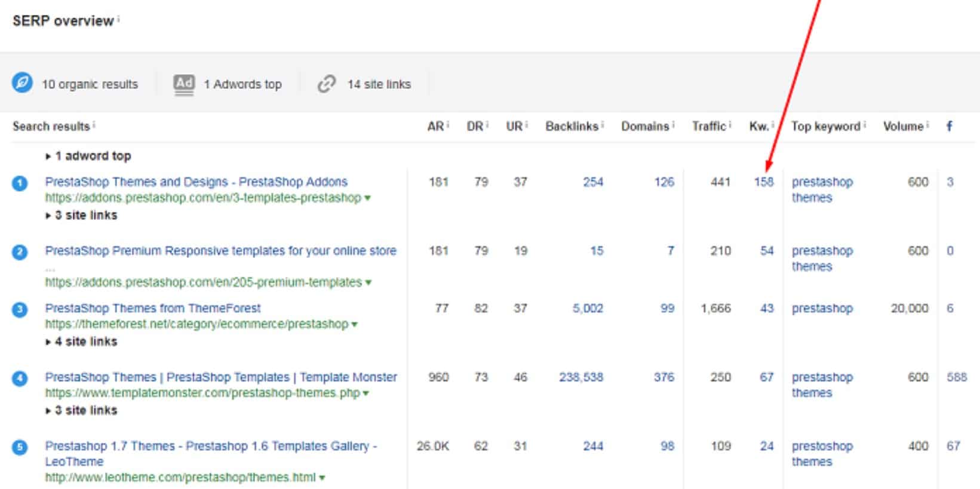This screenshot has width=980, height=489.
Task: Click position 3 result badge
Action: (20, 309)
